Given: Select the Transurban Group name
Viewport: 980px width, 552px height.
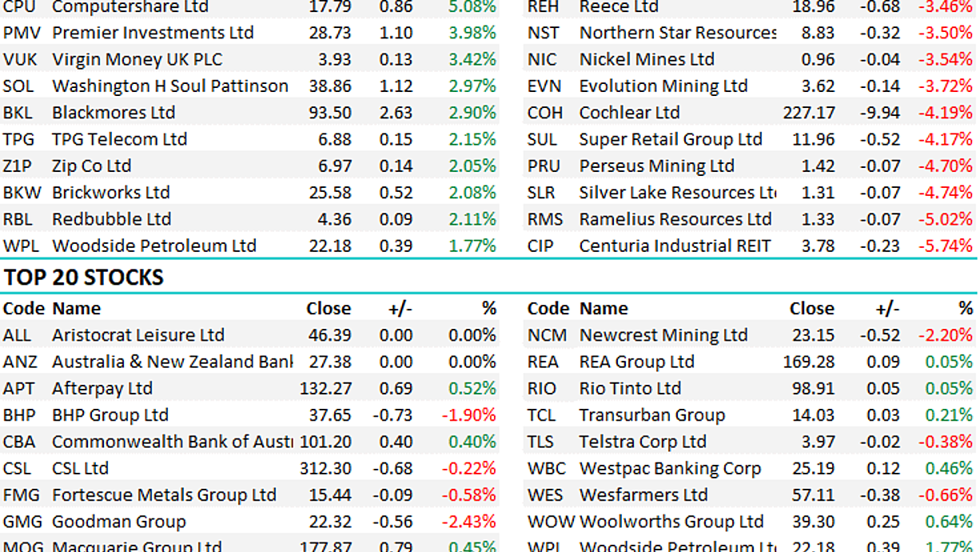Looking at the screenshot, I should [652, 414].
